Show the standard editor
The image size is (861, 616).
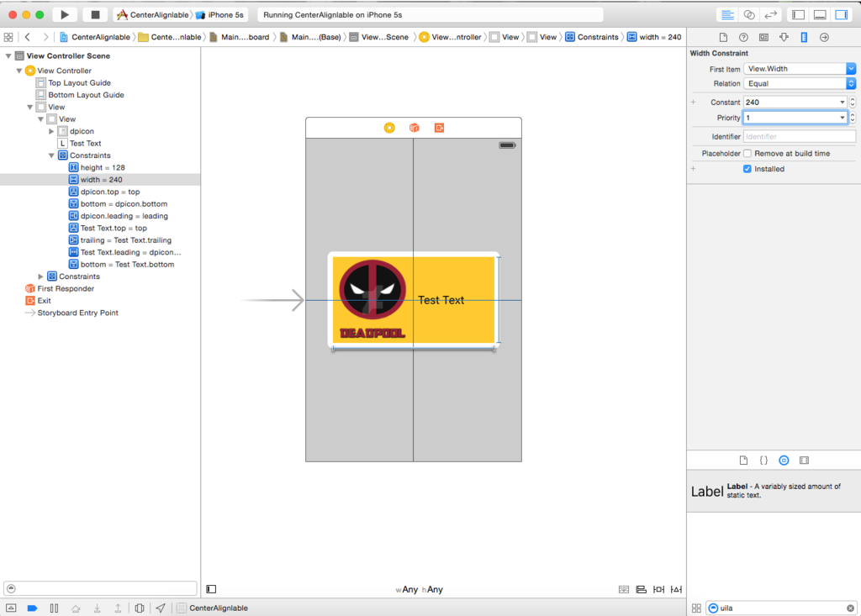[727, 15]
